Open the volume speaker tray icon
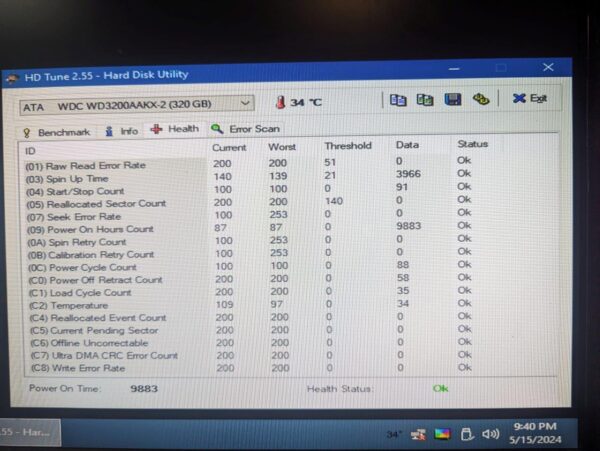The width and height of the screenshot is (600, 451). click(x=490, y=434)
